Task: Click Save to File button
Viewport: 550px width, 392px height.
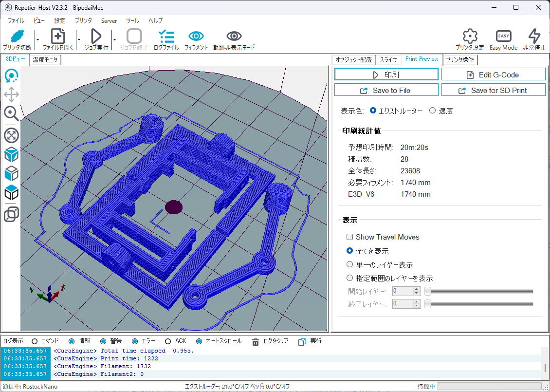Action: click(386, 90)
